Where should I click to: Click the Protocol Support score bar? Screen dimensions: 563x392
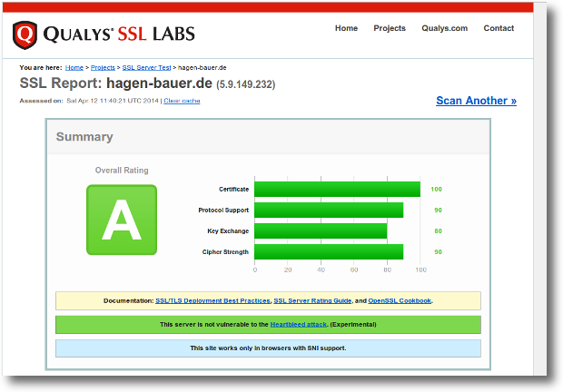coord(329,211)
